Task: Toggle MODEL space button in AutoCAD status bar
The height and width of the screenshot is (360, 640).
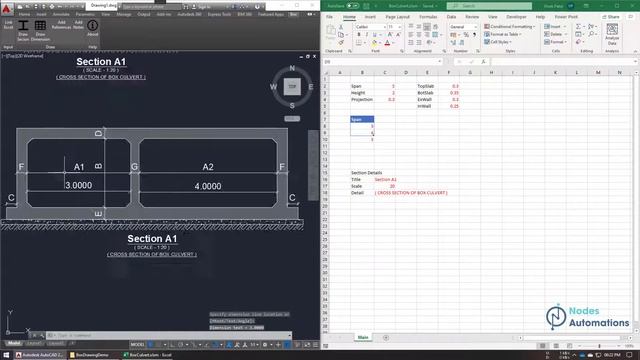Action: pyautogui.click(x=137, y=345)
